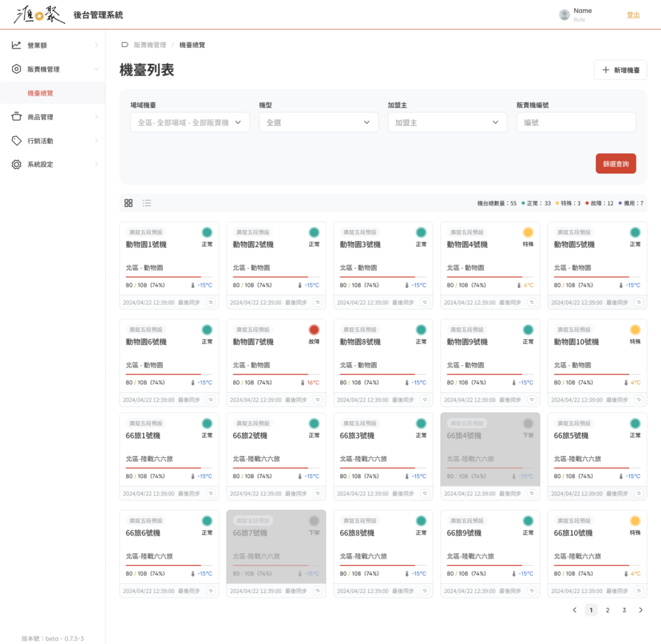Click red 故障 status indicator on 動物園7號機
Viewport: 661px width, 644px height.
click(x=314, y=329)
